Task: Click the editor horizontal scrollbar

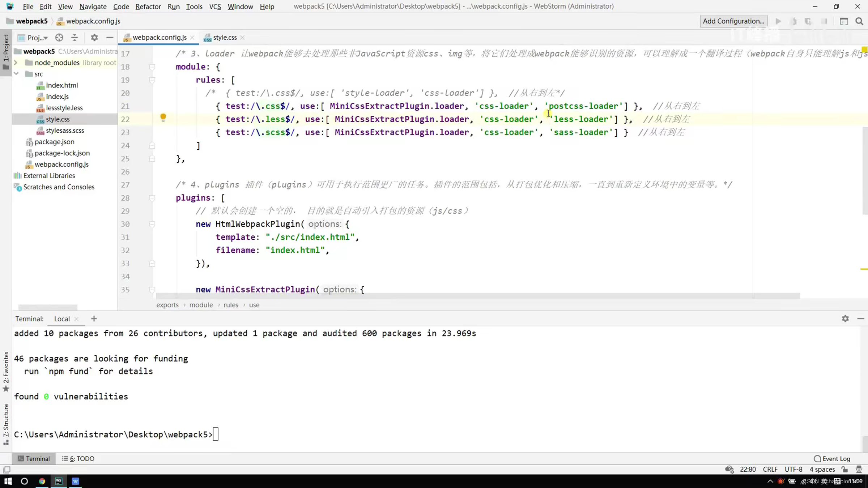Action: 478,296
